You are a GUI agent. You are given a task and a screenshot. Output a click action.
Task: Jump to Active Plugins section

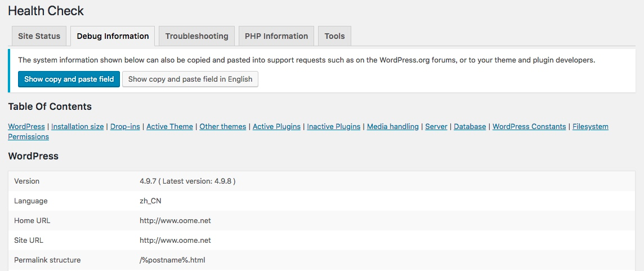coord(276,127)
